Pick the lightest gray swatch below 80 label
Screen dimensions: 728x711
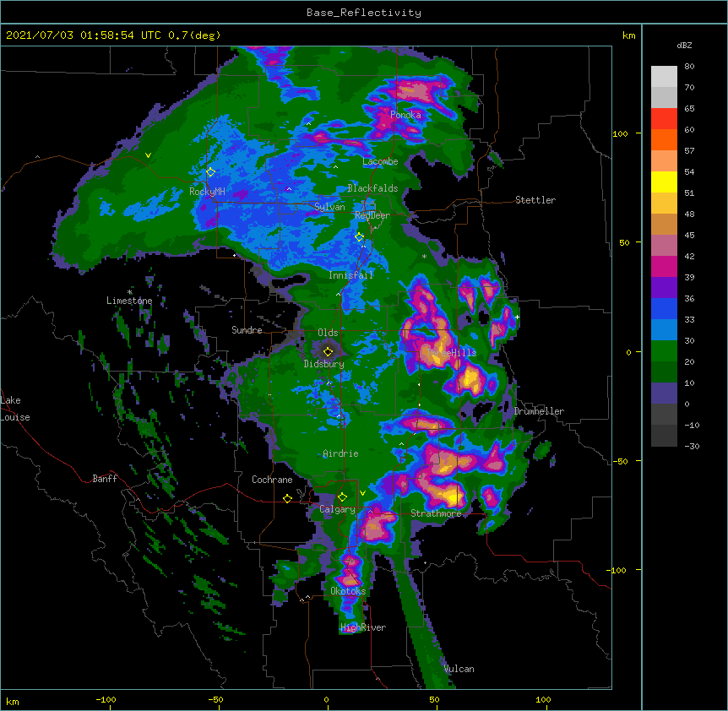point(664,77)
